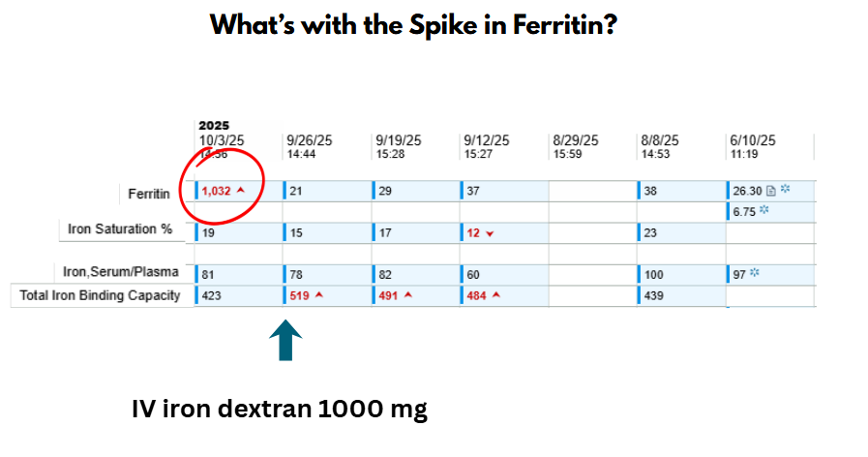This screenshot has height=457, width=868.
Task: Click the large teal arrow below the table
Action: (x=286, y=343)
